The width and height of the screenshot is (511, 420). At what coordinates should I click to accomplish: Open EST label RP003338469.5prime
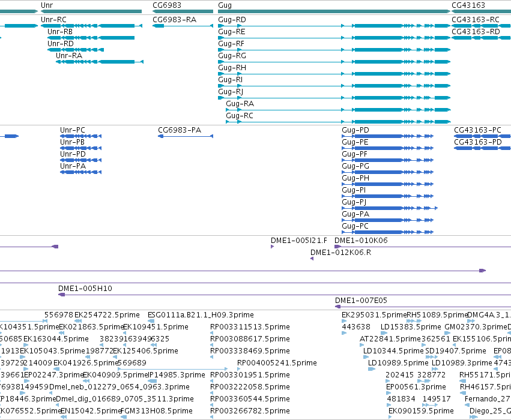tap(250, 352)
